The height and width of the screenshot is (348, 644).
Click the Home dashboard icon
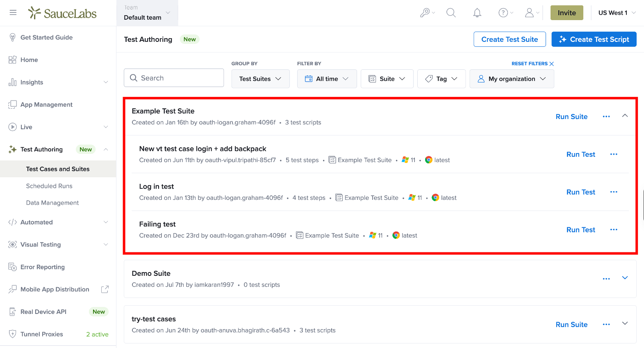pyautogui.click(x=12, y=60)
